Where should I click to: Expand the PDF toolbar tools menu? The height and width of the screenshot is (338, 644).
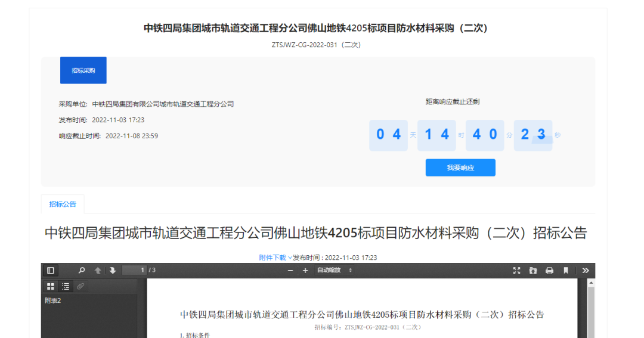coord(586,271)
